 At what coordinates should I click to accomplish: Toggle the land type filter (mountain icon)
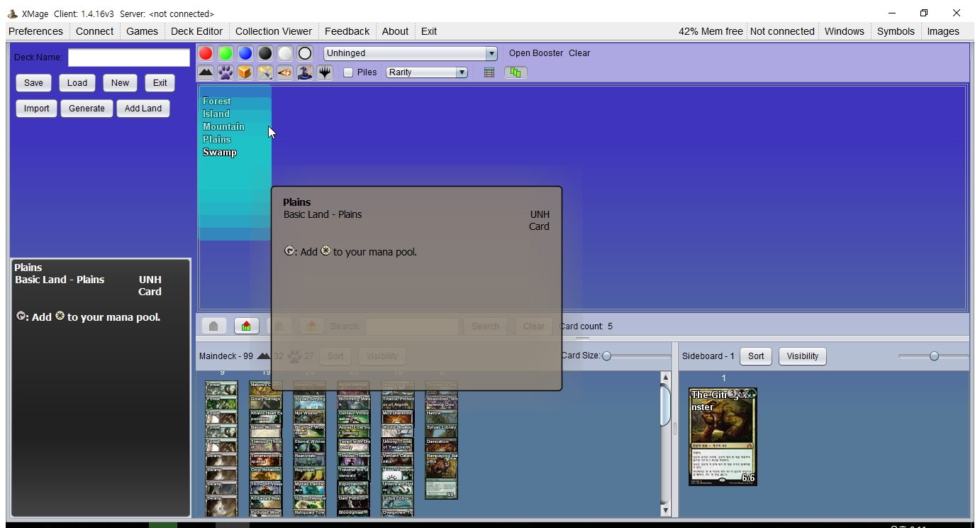point(206,72)
